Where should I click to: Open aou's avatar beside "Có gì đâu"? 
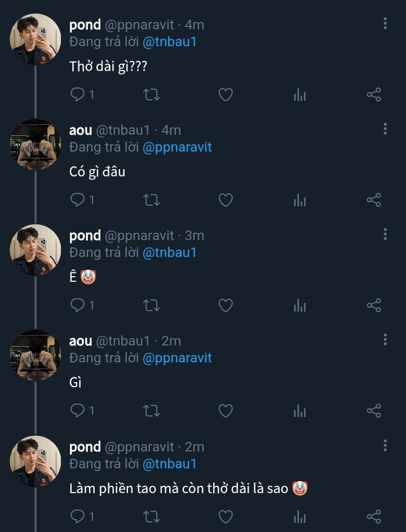pyautogui.click(x=36, y=144)
